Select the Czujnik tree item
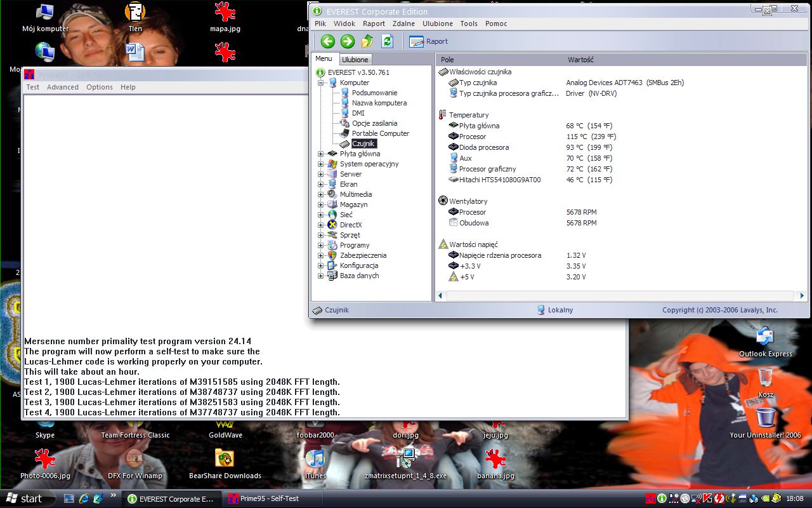This screenshot has height=508, width=812. point(364,144)
